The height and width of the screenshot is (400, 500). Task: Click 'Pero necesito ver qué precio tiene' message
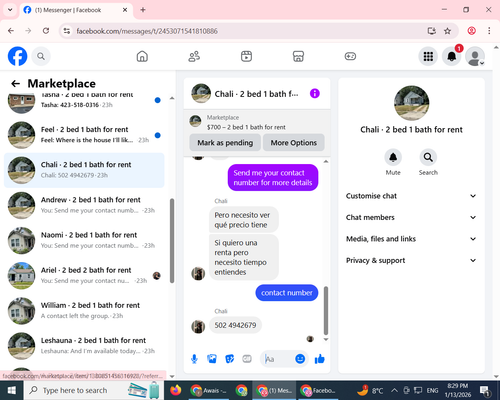coord(244,220)
